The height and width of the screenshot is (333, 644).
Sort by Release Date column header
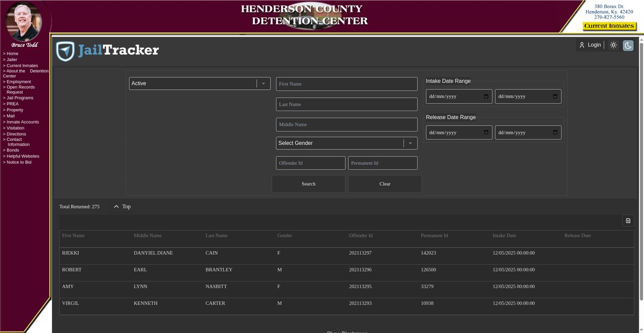(x=577, y=236)
